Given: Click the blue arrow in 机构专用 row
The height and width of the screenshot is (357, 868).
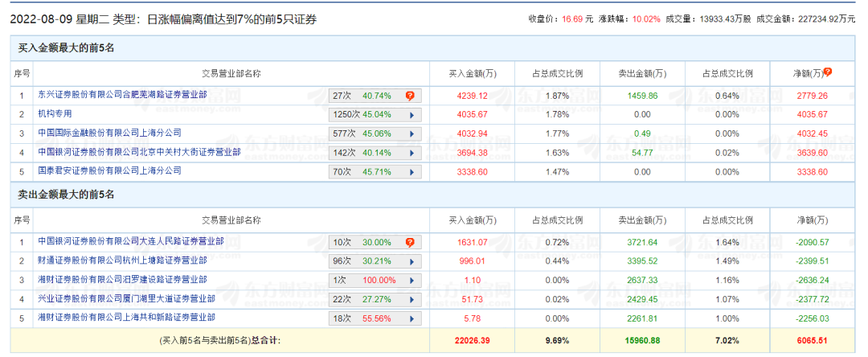Looking at the screenshot, I should 412,114.
